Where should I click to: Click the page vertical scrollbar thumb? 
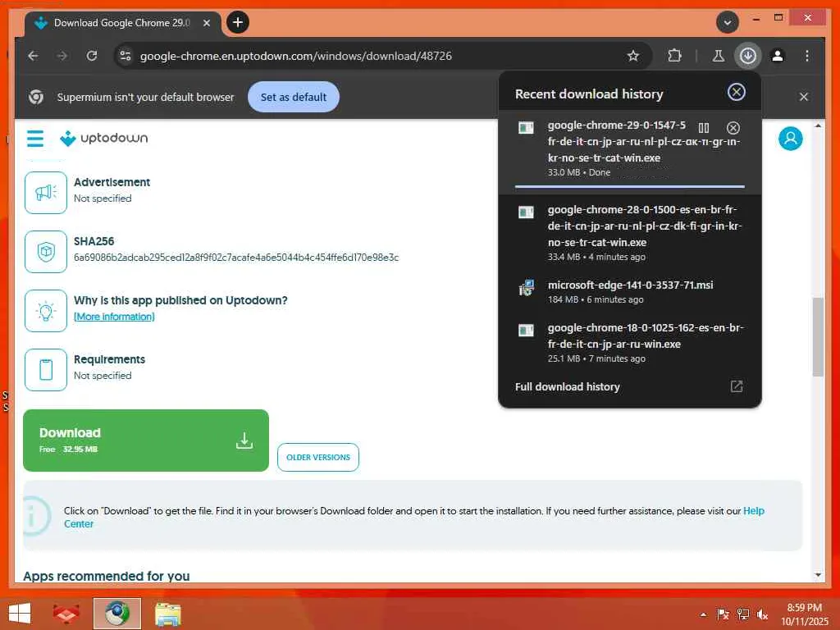[818, 337]
